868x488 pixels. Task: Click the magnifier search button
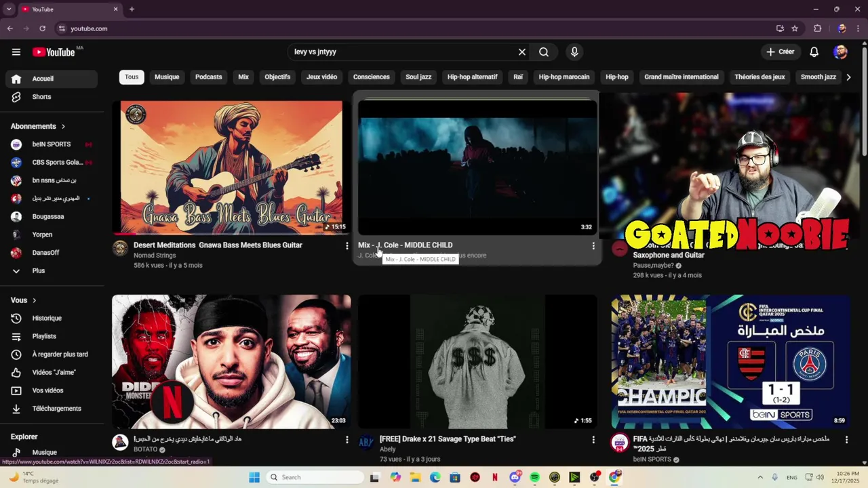[544, 52]
